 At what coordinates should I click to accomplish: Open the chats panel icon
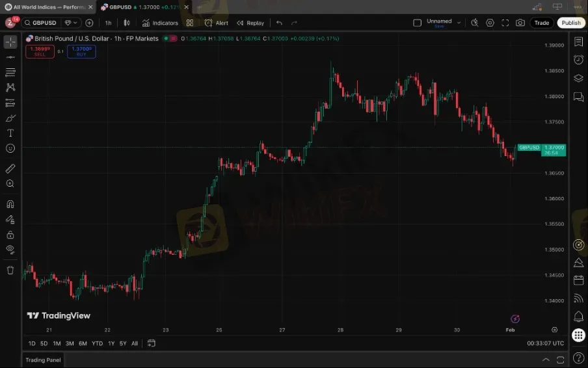click(579, 97)
